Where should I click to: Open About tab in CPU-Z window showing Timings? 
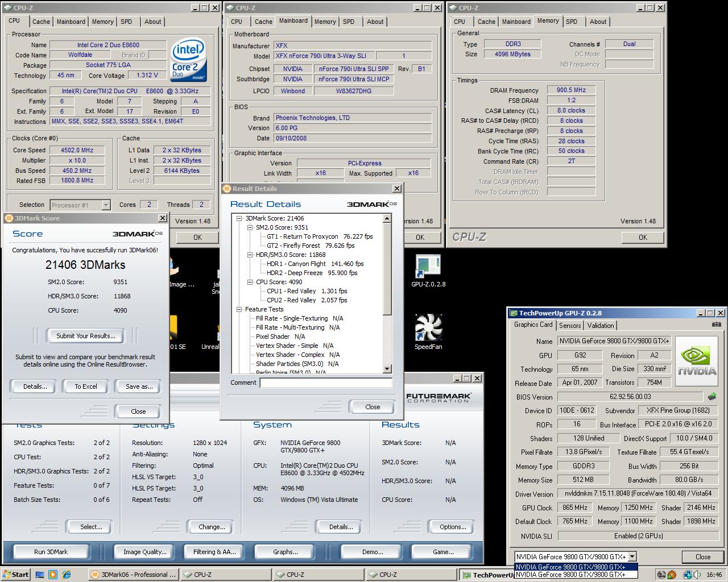[x=598, y=22]
